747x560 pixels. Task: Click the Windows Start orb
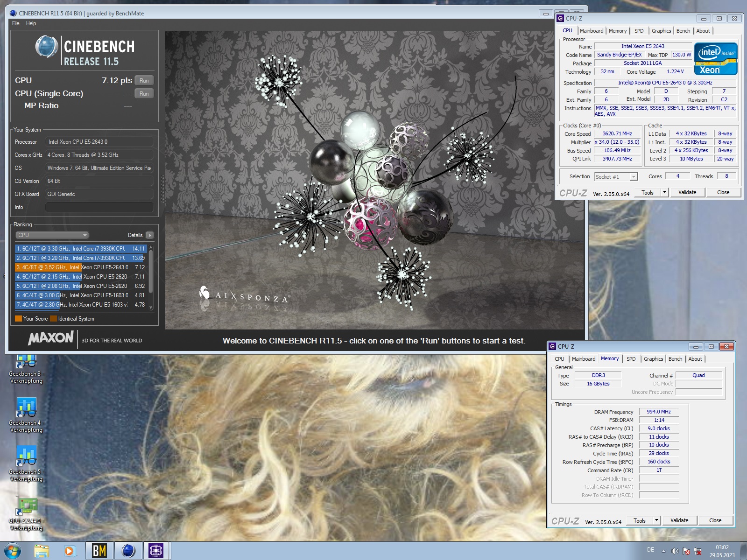click(13, 551)
